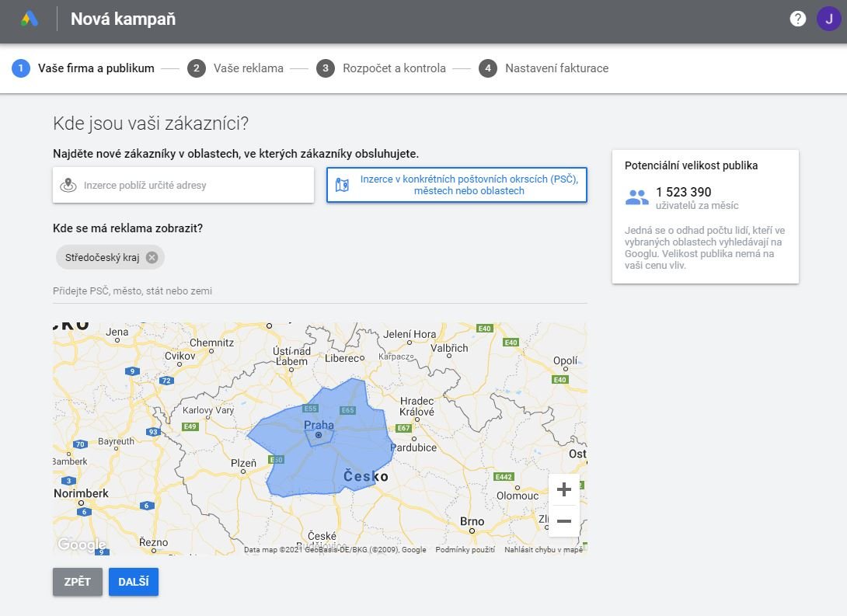Viewport: 847px width, 616px height.
Task: Zoom in on the map
Action: (564, 489)
